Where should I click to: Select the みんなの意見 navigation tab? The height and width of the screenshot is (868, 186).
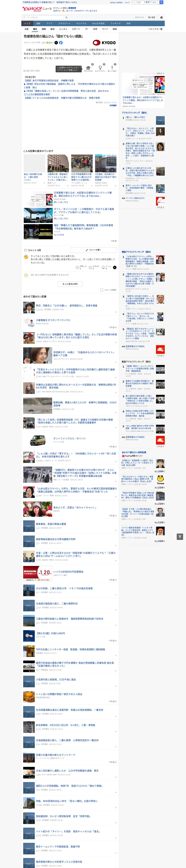pos(98,24)
